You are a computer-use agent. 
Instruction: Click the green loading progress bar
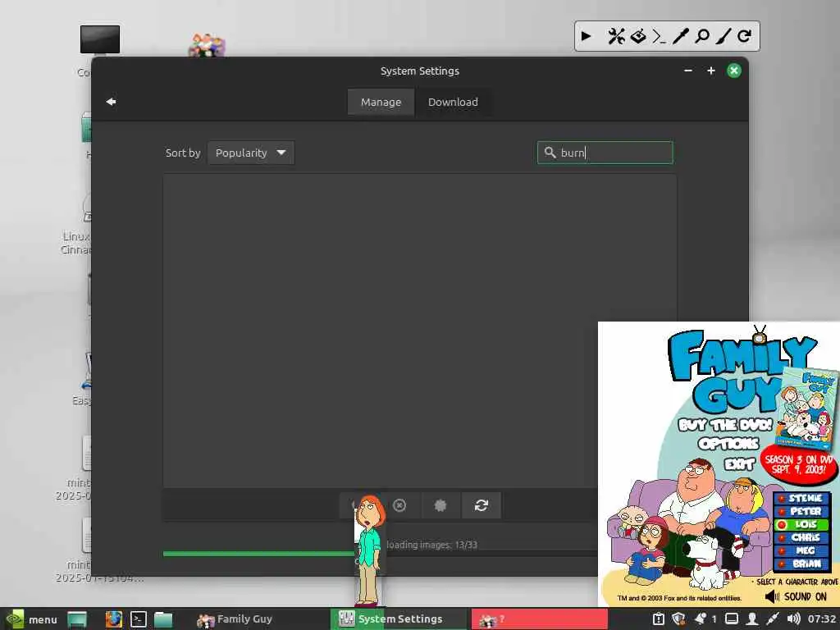(x=258, y=554)
